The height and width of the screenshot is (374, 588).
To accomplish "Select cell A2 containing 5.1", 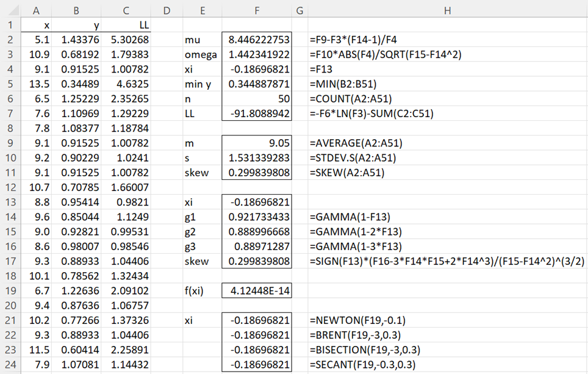I will pyautogui.click(x=36, y=40).
